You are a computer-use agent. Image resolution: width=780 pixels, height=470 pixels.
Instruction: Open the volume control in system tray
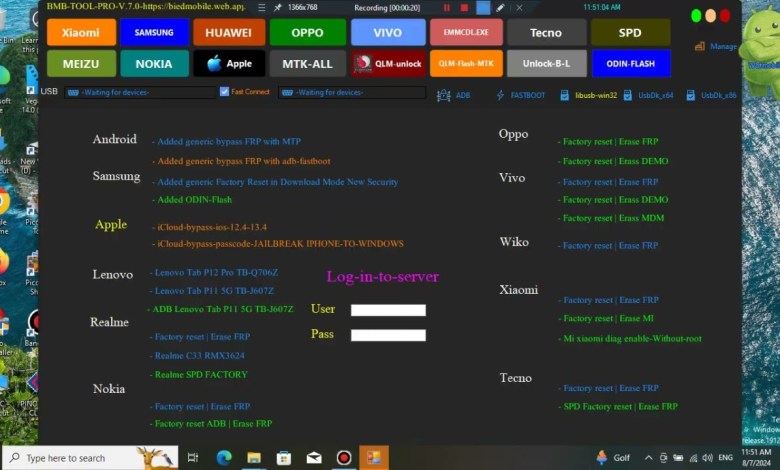click(707, 458)
